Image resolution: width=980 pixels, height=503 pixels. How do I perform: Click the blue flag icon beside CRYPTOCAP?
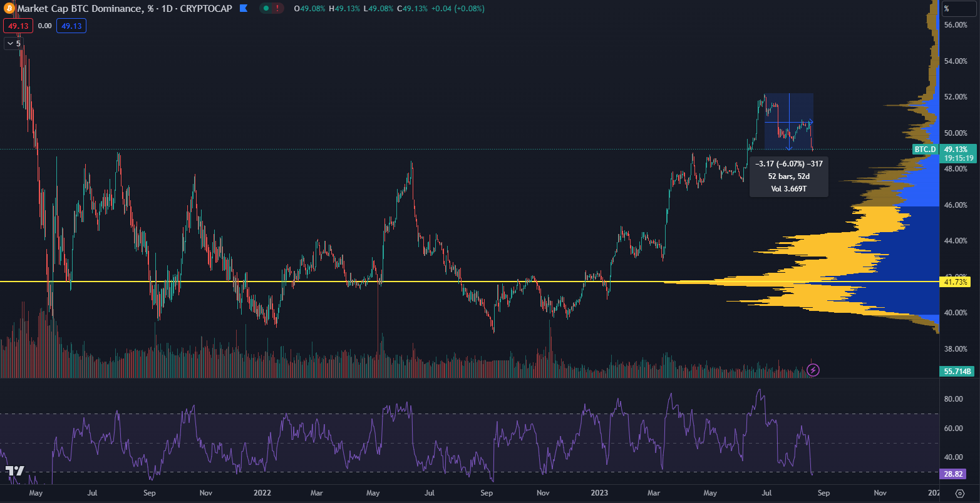click(x=244, y=9)
